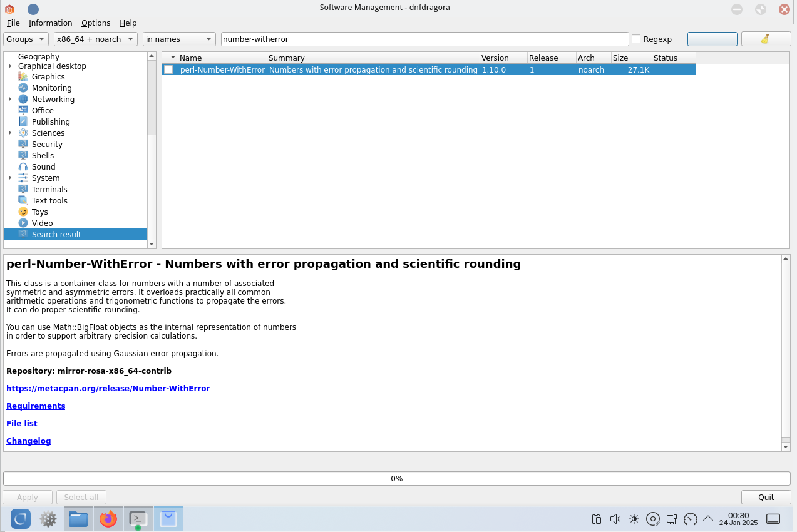Select the System group
This screenshot has width=797, height=532.
click(x=46, y=178)
